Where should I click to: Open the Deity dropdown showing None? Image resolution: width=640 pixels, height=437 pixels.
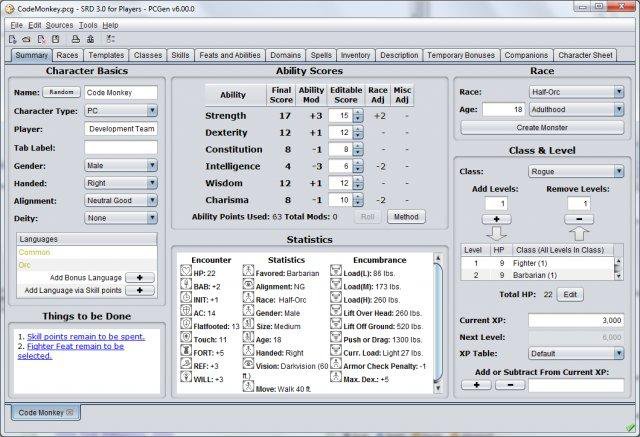(x=121, y=218)
